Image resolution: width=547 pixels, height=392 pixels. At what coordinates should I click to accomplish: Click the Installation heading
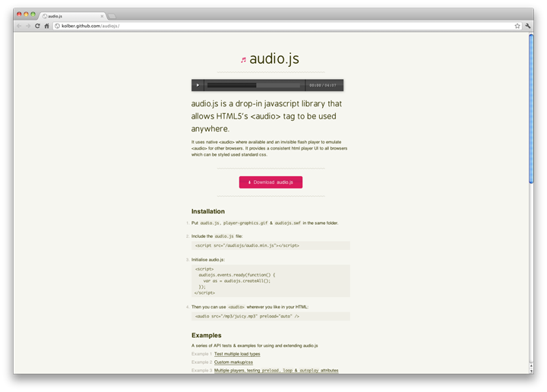(208, 211)
